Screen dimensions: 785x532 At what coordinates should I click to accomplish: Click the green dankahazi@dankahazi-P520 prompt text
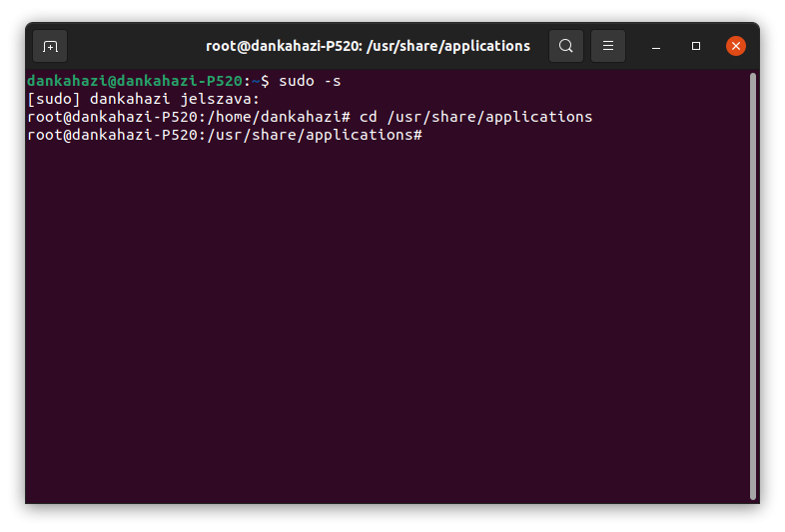135,81
